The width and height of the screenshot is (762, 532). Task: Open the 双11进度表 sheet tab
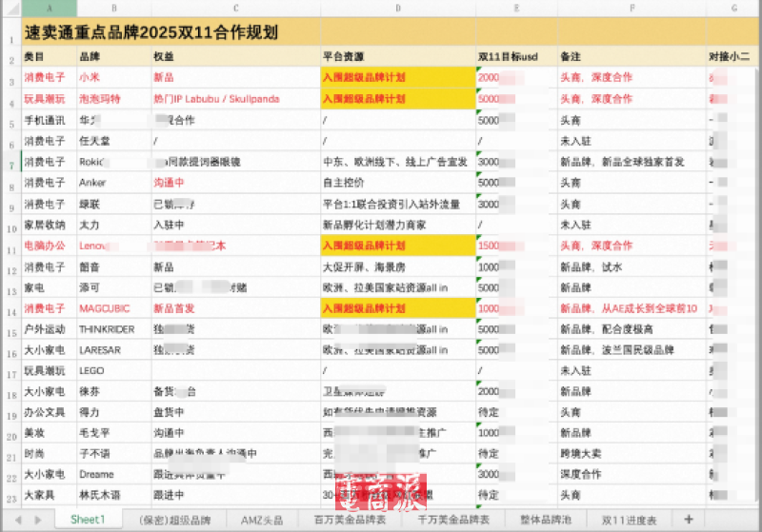point(630,520)
